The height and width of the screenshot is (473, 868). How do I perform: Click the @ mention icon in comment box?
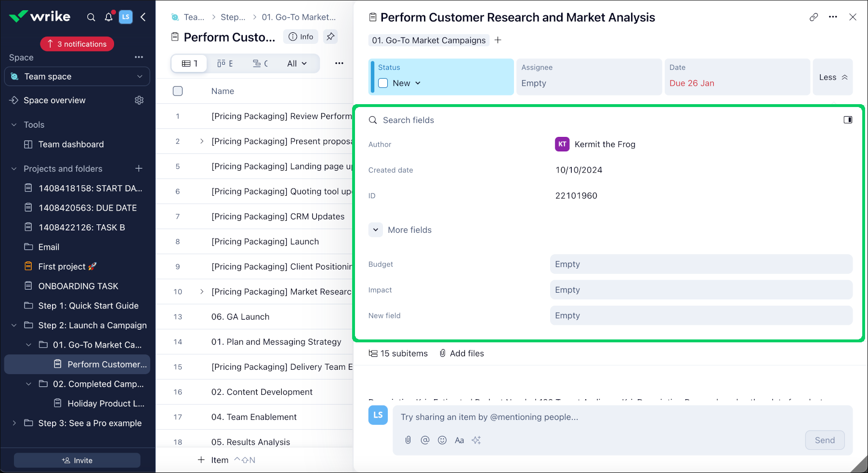pyautogui.click(x=425, y=440)
